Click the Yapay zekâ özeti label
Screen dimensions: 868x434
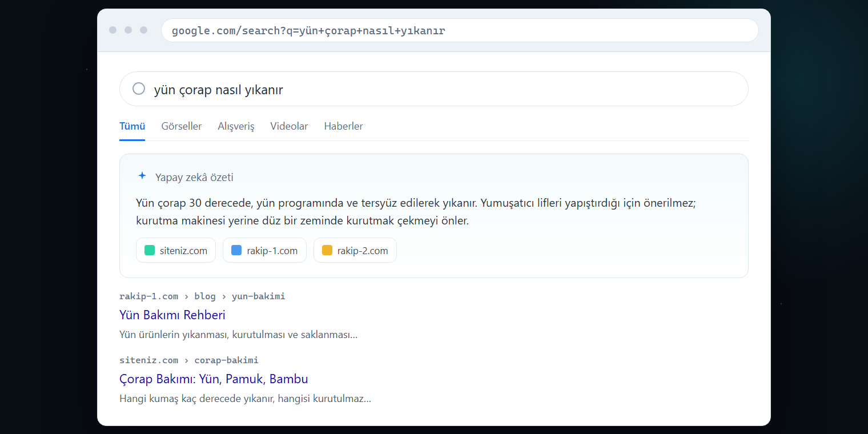[194, 177]
